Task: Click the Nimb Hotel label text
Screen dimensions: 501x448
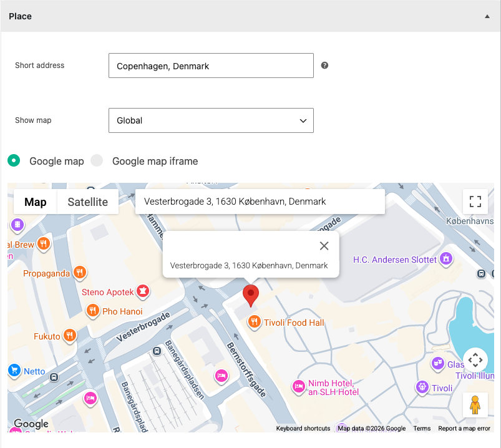Action: [x=333, y=387]
